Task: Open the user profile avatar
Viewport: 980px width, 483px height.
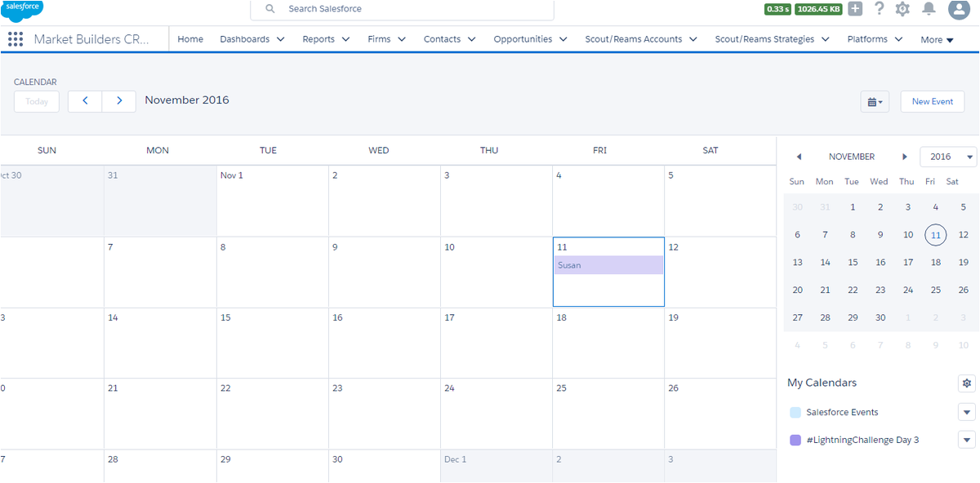Action: pos(959,9)
